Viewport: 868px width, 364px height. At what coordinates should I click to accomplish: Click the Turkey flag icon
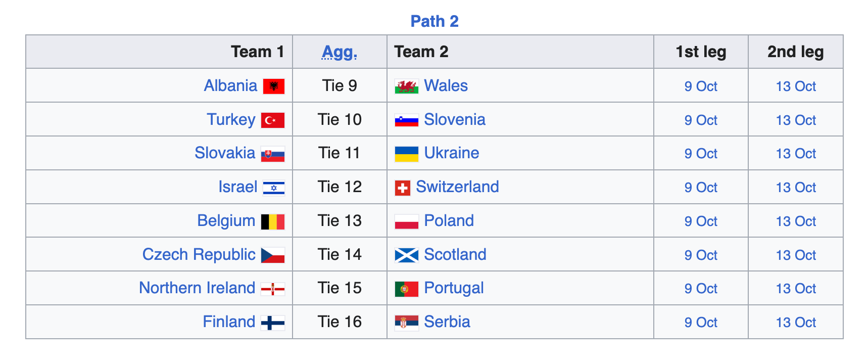[x=273, y=120]
